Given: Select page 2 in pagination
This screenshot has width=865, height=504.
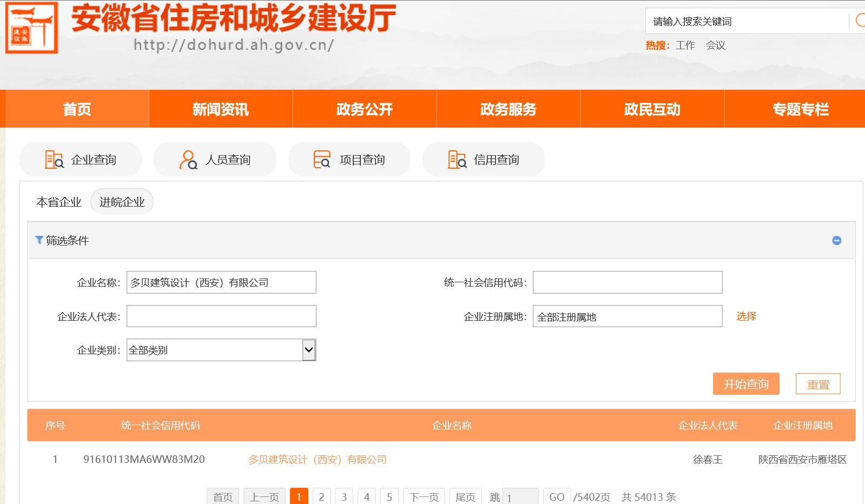Looking at the screenshot, I should coord(322,496).
